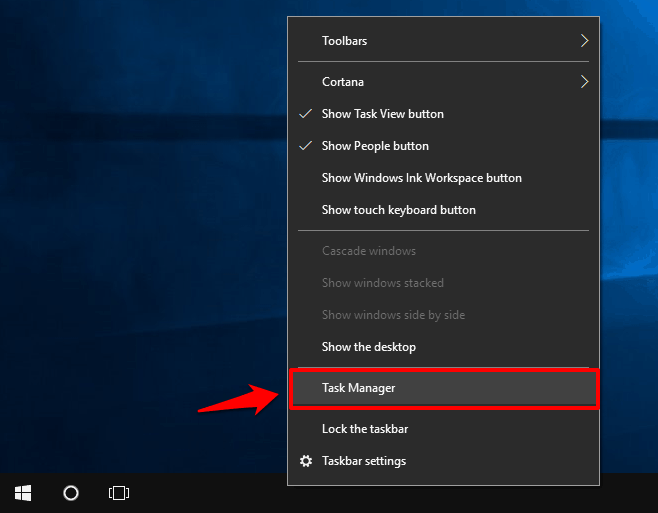Screen dimensions: 658x513
Task: Click the checkmark next to Show People
Action: [x=306, y=146]
